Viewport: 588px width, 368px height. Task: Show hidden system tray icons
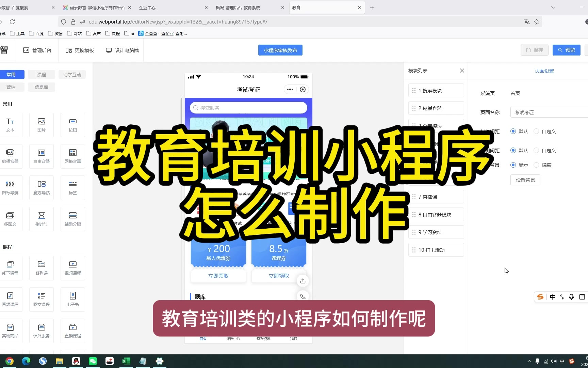click(529, 361)
